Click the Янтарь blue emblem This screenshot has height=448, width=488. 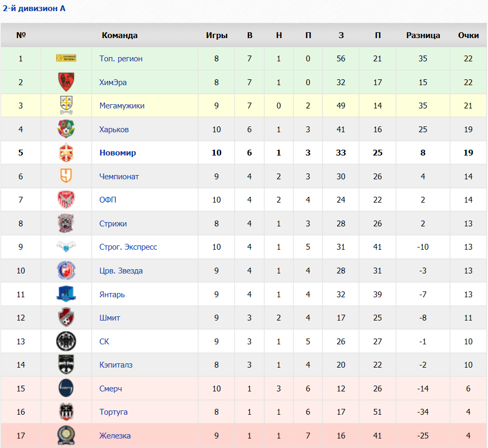click(66, 294)
